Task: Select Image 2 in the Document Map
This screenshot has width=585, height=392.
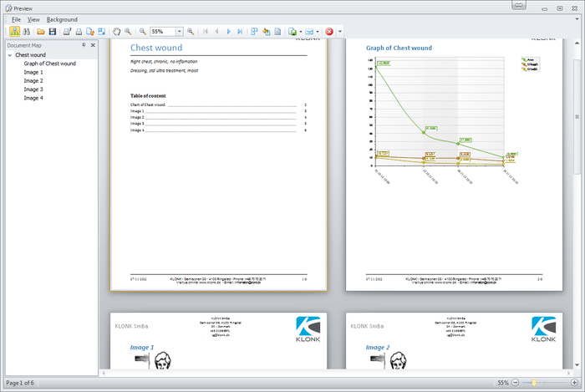Action: [x=33, y=80]
